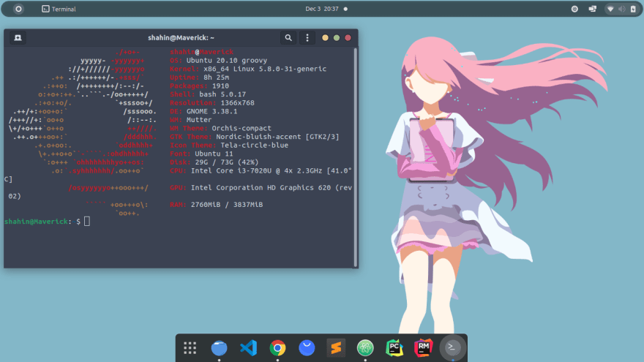The height and width of the screenshot is (362, 644).
Task: Open the Terminal app menu in top bar
Action: tap(59, 9)
